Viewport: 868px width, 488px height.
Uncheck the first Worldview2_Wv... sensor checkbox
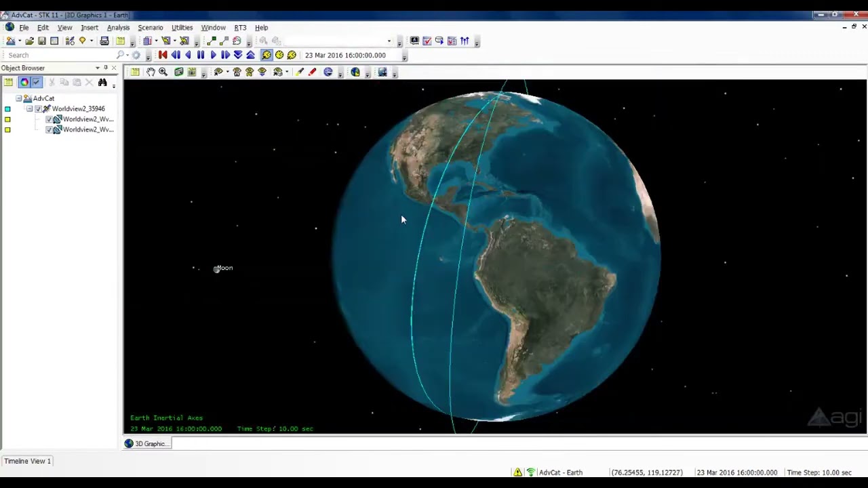click(x=48, y=119)
